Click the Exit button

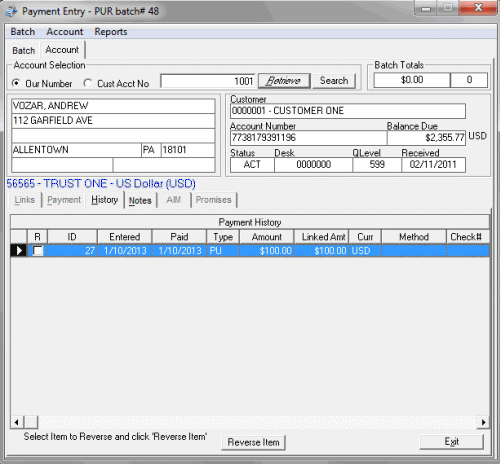(451, 442)
